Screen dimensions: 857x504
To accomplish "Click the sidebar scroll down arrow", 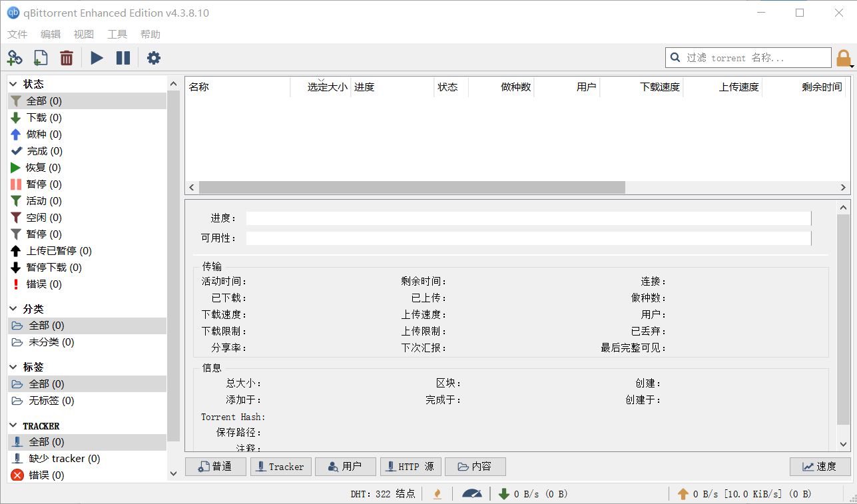I will pyautogui.click(x=174, y=474).
